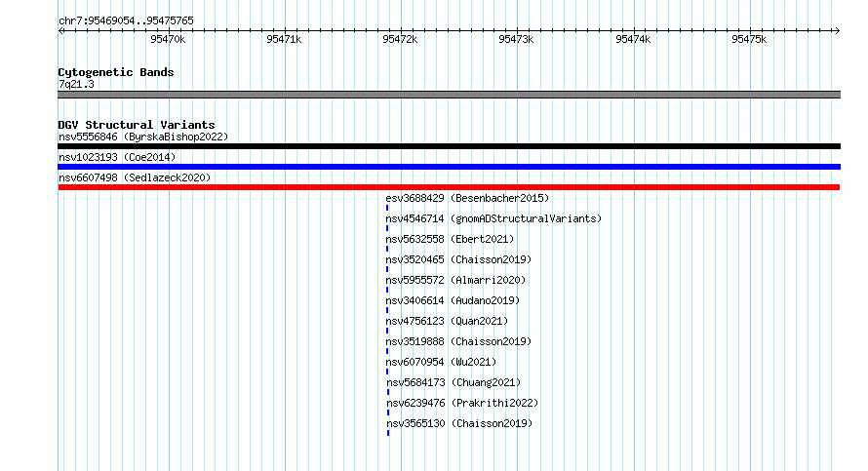Open variant nsv3565130 (Chaisson2019)
The image size is (868, 471).
pyautogui.click(x=459, y=423)
